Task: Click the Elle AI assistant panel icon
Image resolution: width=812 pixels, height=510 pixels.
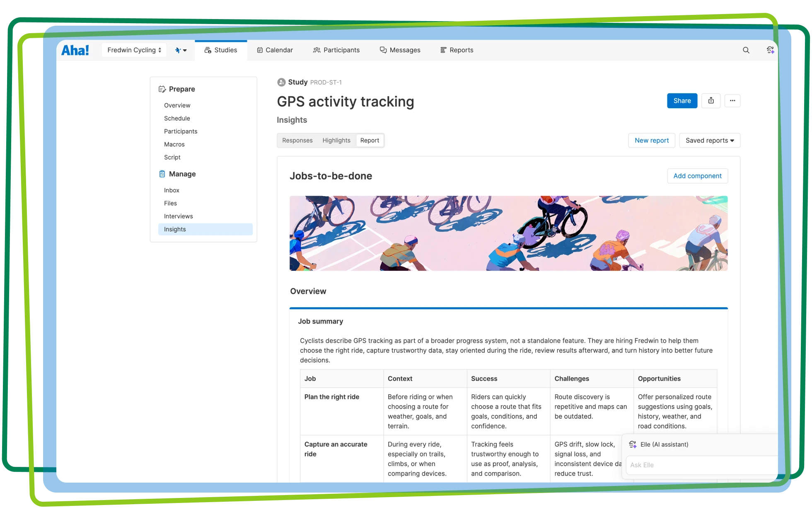Action: [633, 444]
